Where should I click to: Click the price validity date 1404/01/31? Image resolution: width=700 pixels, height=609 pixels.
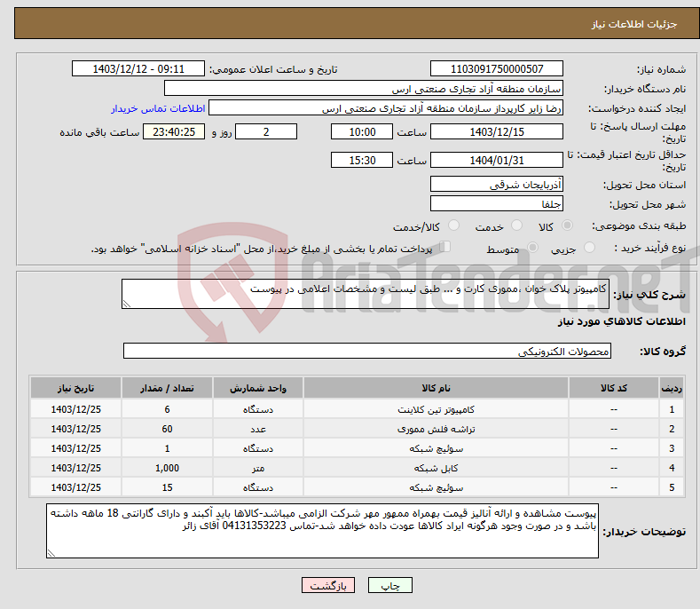click(497, 160)
